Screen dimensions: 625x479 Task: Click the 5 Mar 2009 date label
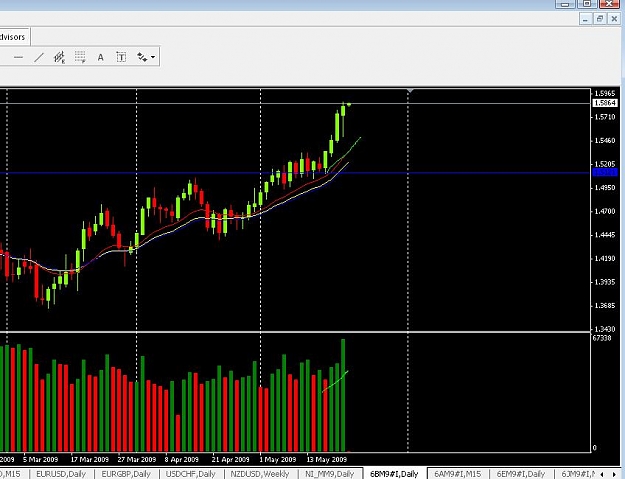pos(40,459)
